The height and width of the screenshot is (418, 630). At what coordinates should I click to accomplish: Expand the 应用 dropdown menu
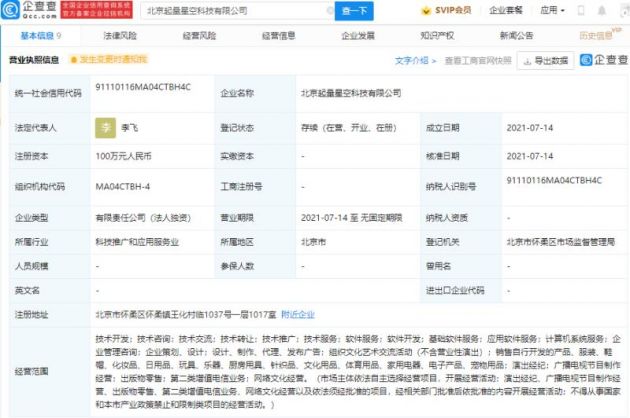552,10
